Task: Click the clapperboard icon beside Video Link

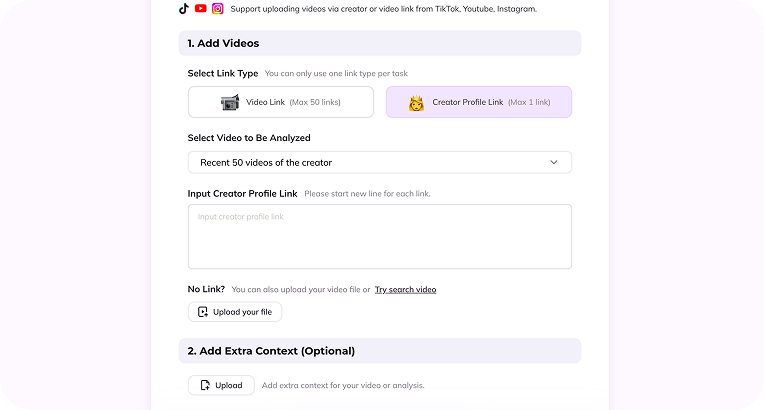Action: (230, 102)
